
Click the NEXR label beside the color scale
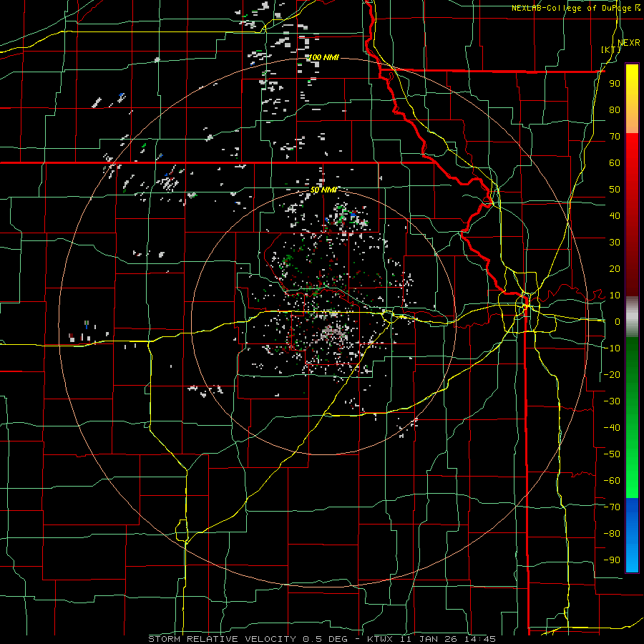tap(629, 43)
